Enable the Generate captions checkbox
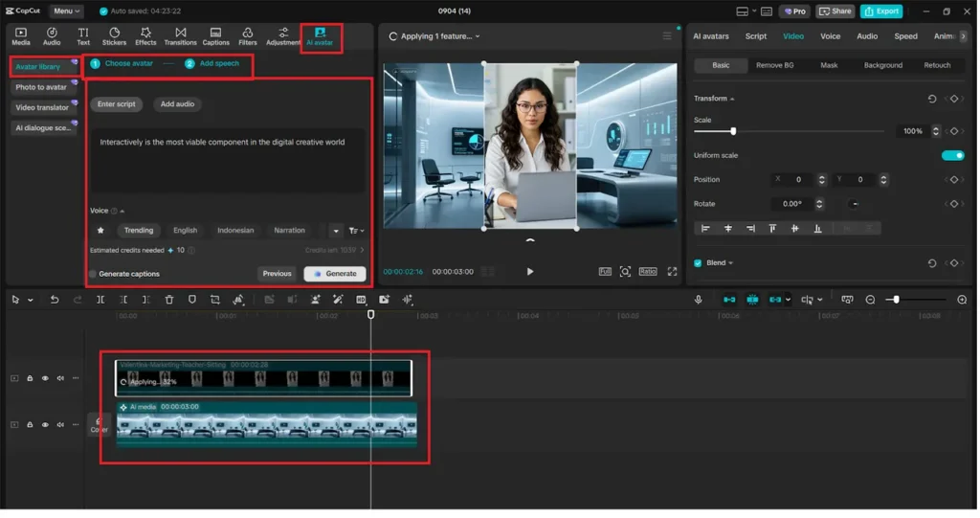 click(93, 274)
